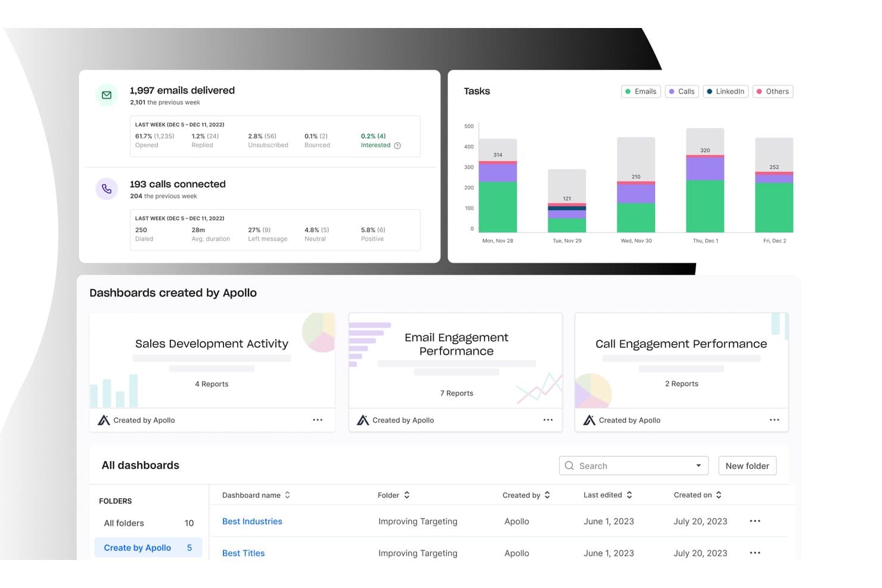Click the '5.8% (6)' Positive calls value
Viewport: 882px width, 588px height.
(x=373, y=230)
